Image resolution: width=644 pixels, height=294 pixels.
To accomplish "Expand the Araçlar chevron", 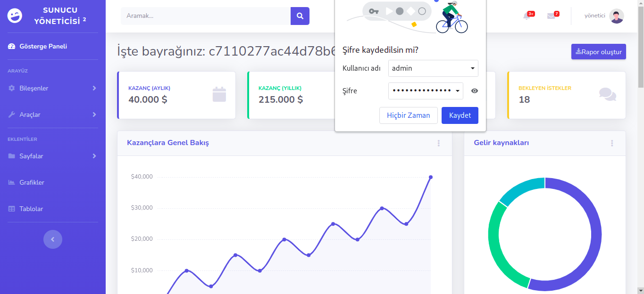I will pyautogui.click(x=94, y=114).
